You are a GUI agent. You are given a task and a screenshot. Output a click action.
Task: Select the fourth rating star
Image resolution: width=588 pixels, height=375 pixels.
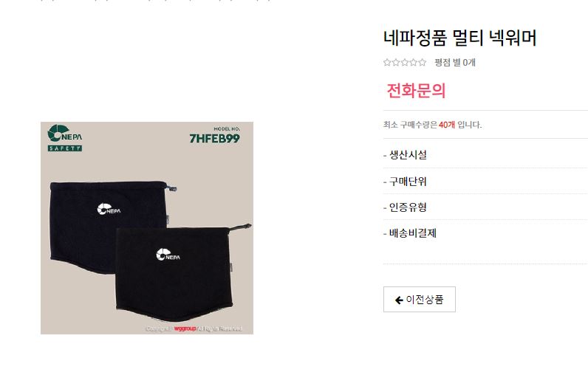tap(413, 63)
